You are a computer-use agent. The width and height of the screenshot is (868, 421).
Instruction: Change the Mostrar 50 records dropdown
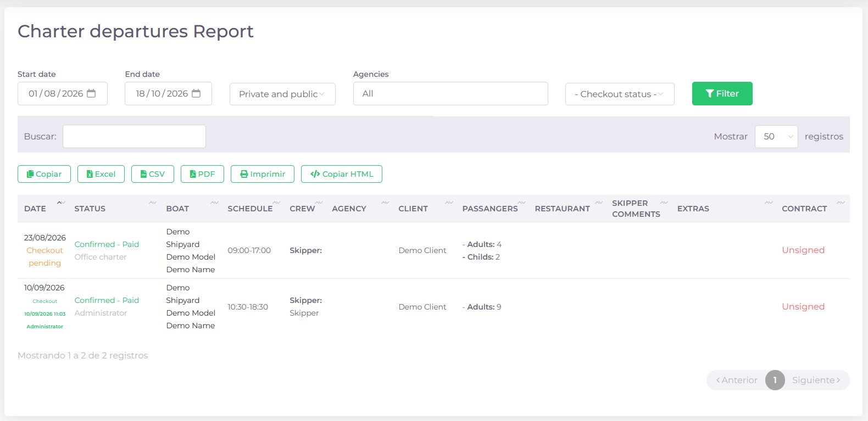pos(776,137)
